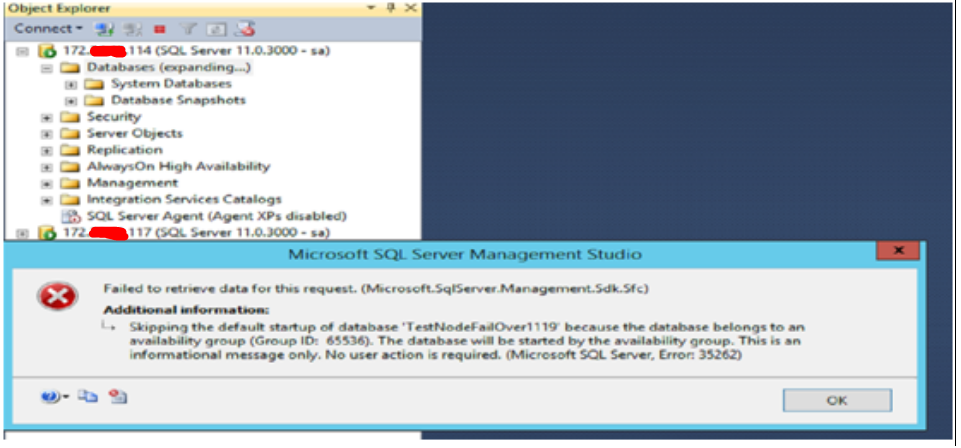
Task: Click the error text mentioning 'TestNodeFailOver1119'
Action: coord(468,341)
